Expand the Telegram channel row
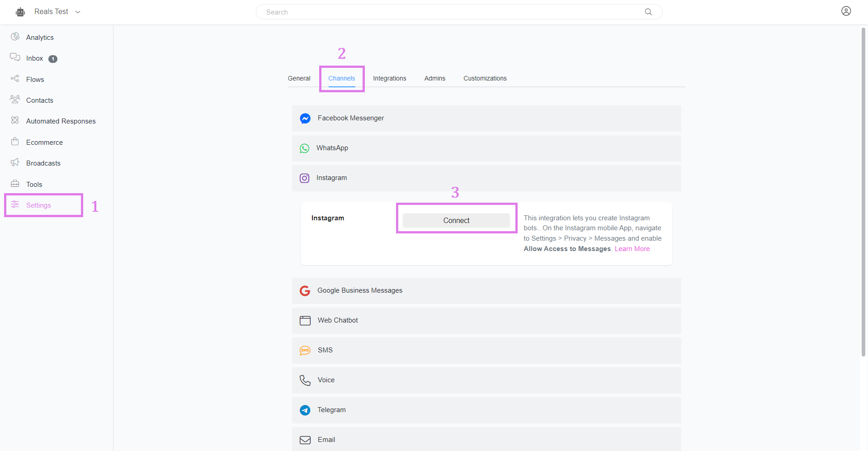Image resolution: width=868 pixels, height=451 pixels. (x=486, y=410)
